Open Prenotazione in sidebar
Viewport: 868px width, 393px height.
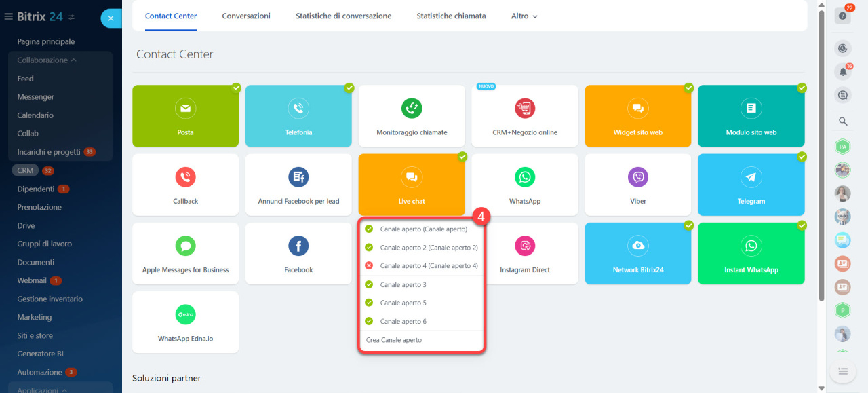click(39, 207)
